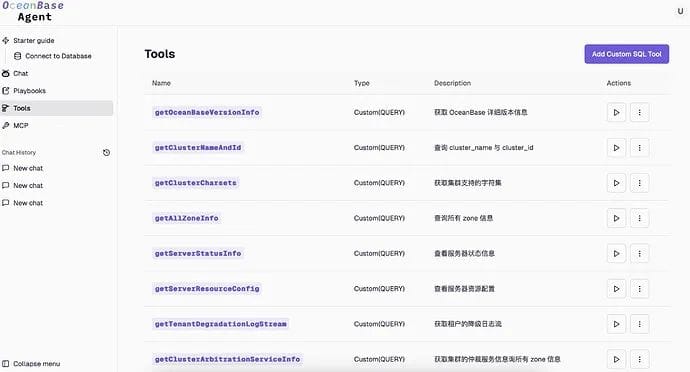Viewport: 690px width, 372px height.
Task: Run the getTenantDegradationLogStream tool
Action: 616,324
